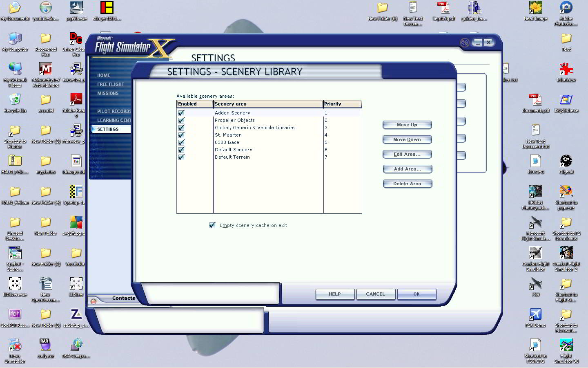
Task: Open the Recycle Bin desktop icon
Action: click(x=15, y=100)
